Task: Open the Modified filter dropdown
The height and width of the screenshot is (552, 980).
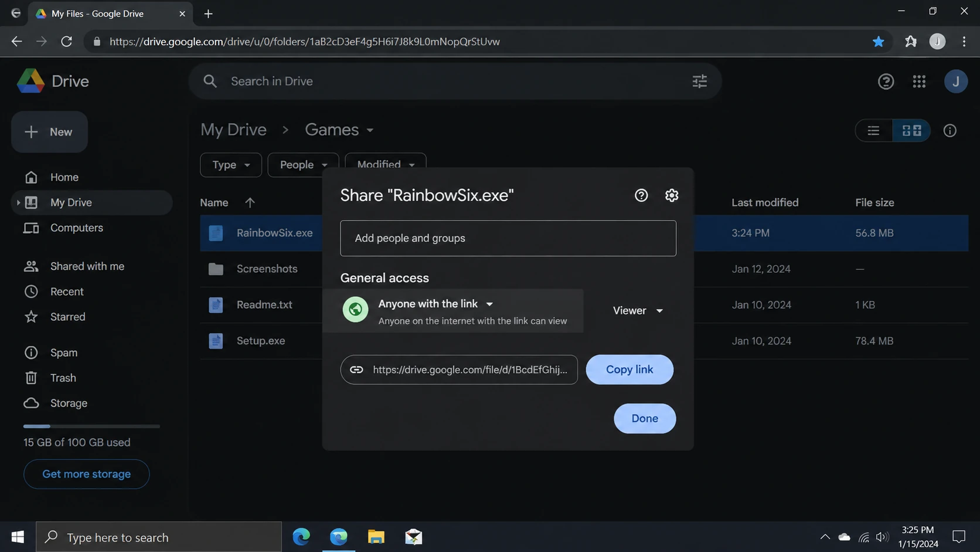Action: tap(386, 164)
